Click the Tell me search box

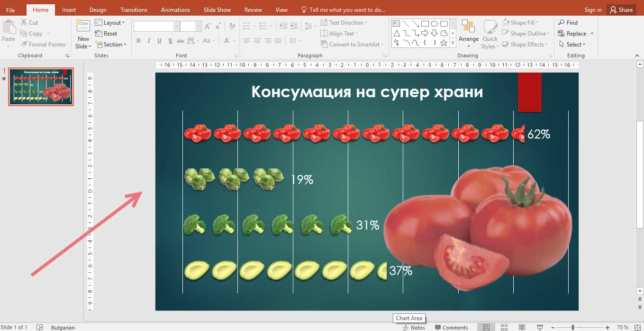click(343, 9)
